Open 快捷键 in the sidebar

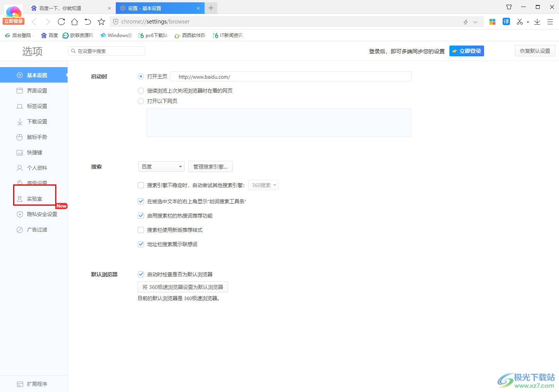[x=34, y=152]
